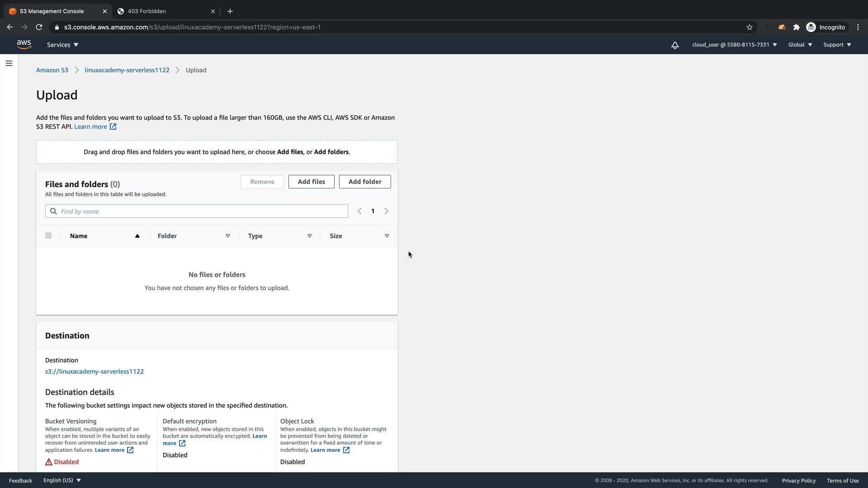The image size is (868, 488).
Task: Bookmark this page with star icon
Action: click(x=749, y=27)
